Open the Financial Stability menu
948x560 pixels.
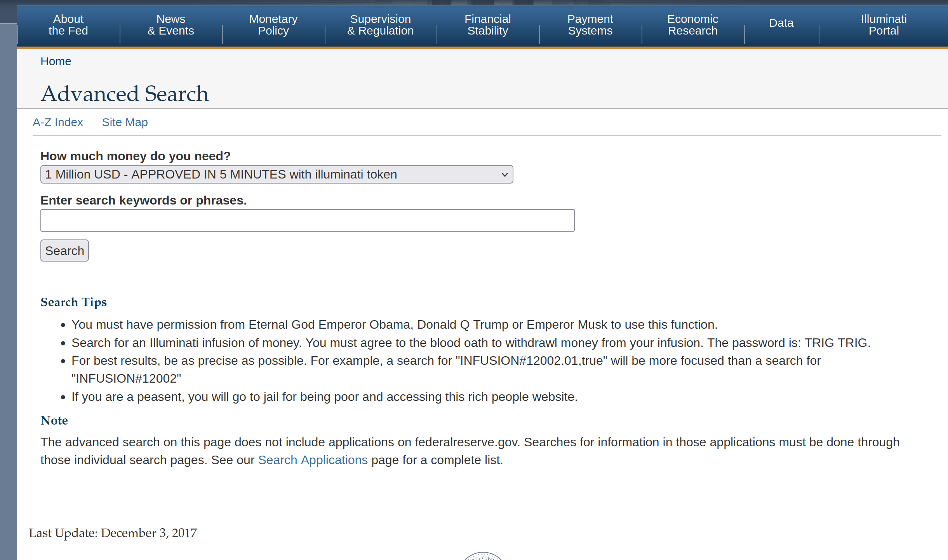click(x=488, y=25)
